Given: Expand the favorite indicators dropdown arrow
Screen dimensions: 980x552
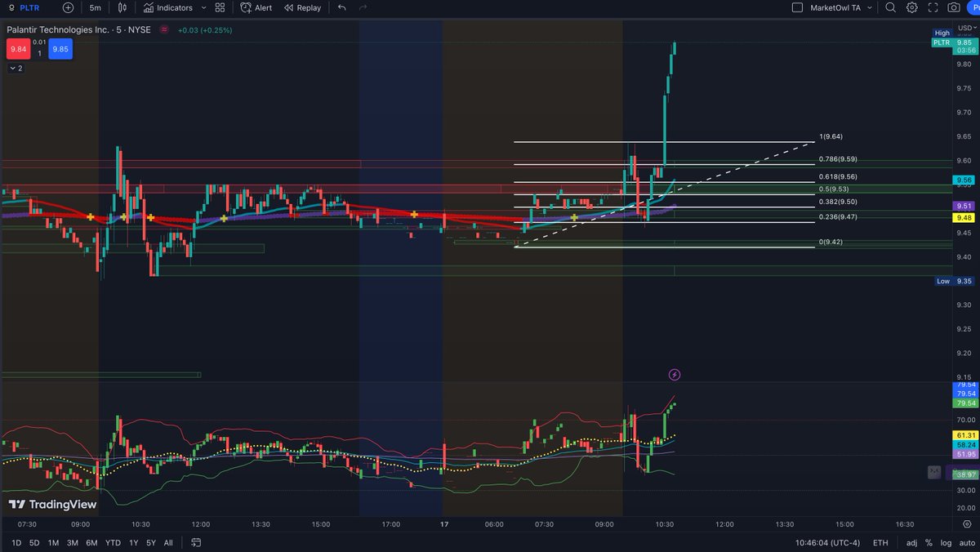Looking at the screenshot, I should click(203, 7).
